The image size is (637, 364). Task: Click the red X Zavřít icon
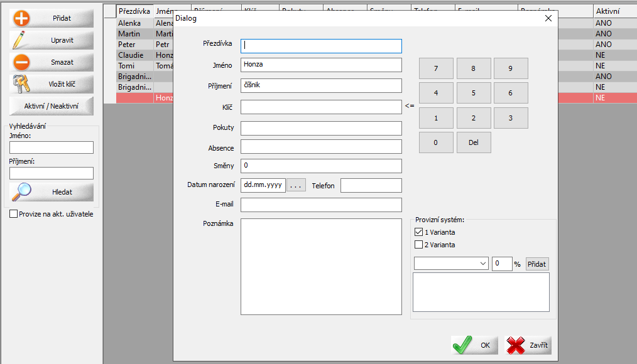tap(516, 345)
